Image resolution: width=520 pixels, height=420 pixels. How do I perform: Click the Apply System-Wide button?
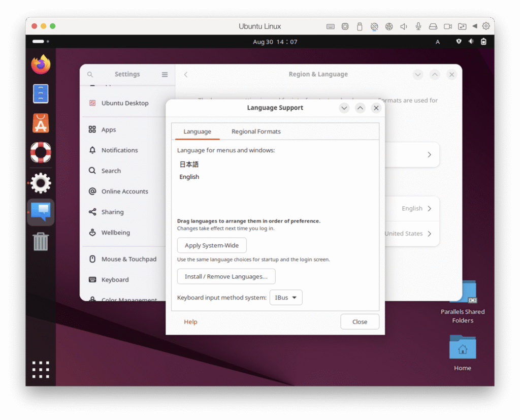tap(212, 245)
